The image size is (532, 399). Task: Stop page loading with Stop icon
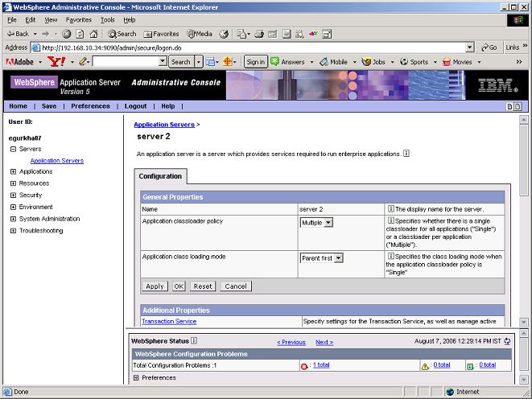[x=67, y=34]
